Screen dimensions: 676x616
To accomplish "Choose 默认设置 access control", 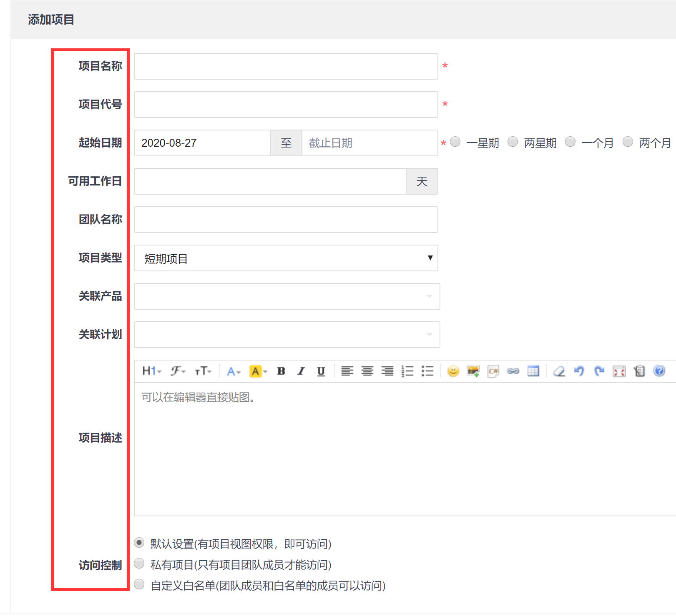I will pos(139,543).
